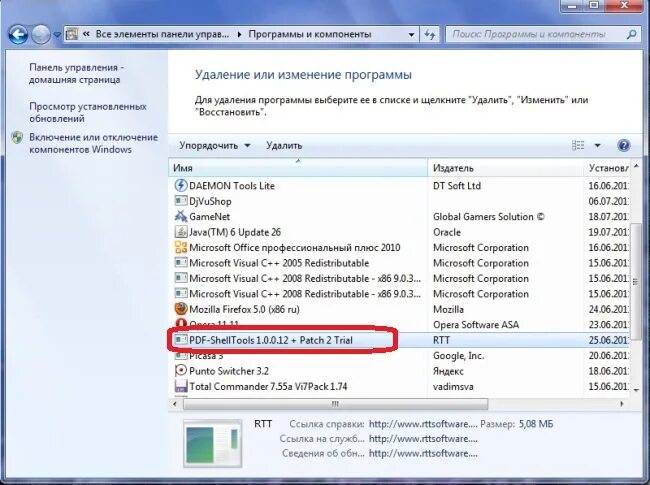Select 'Mozilla Firefox 5.0 (x86 ru)'

244,309
